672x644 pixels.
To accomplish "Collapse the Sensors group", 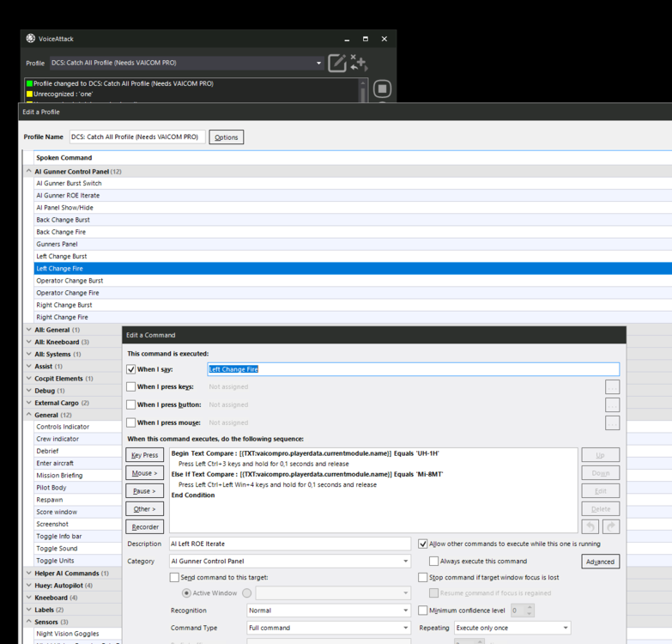I will 28,622.
